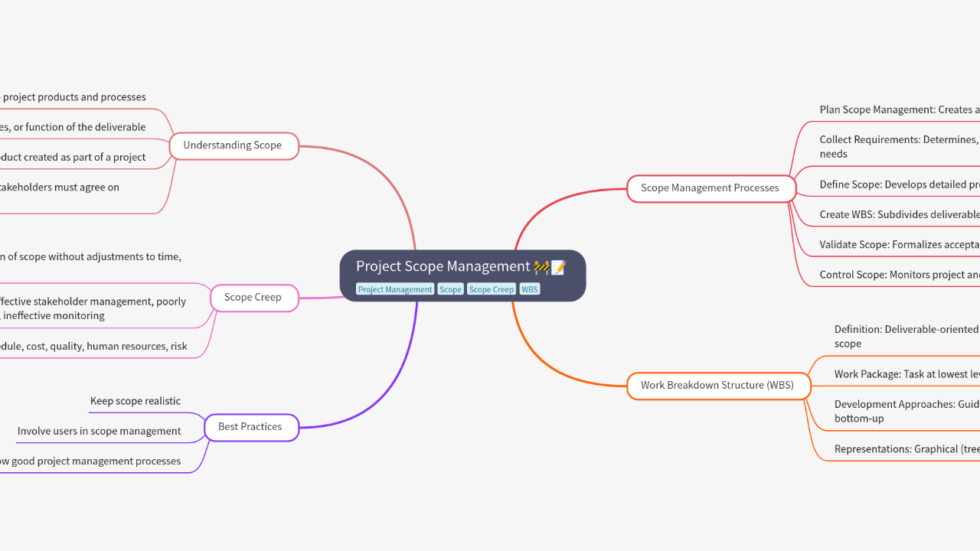Select the Understanding Scope node

(x=233, y=145)
